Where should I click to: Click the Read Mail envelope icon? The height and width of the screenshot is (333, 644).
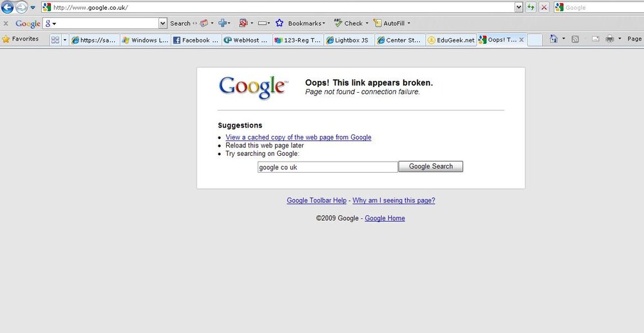point(596,39)
